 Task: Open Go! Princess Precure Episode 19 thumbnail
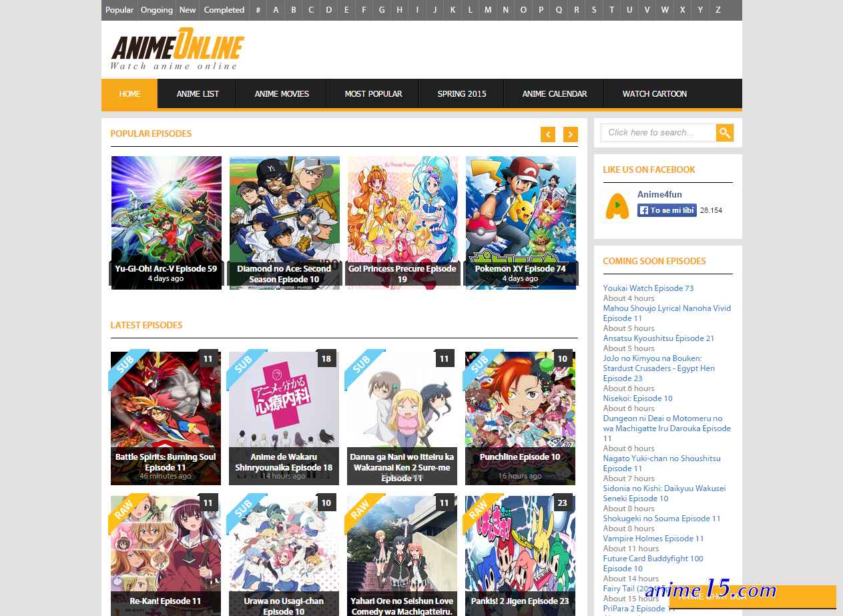pyautogui.click(x=402, y=223)
